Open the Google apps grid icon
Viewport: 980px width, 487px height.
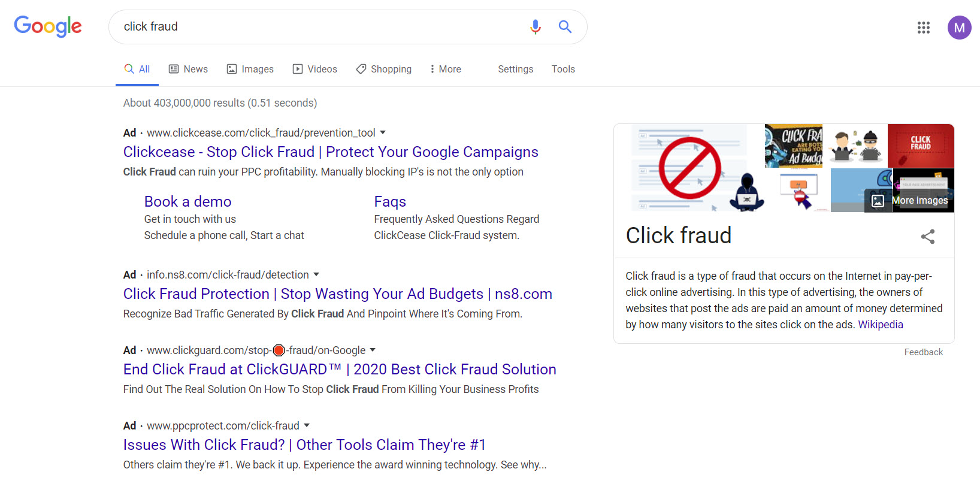[x=923, y=28]
